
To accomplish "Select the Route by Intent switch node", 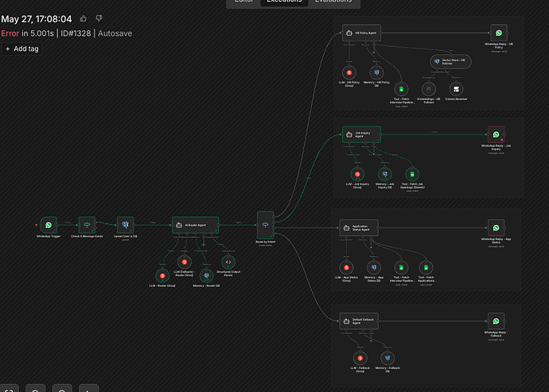I will coord(266,225).
